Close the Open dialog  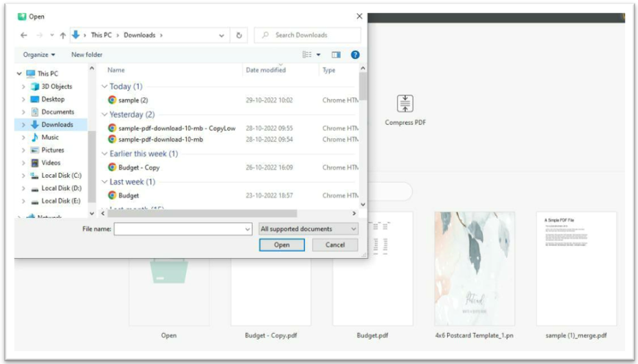359,16
